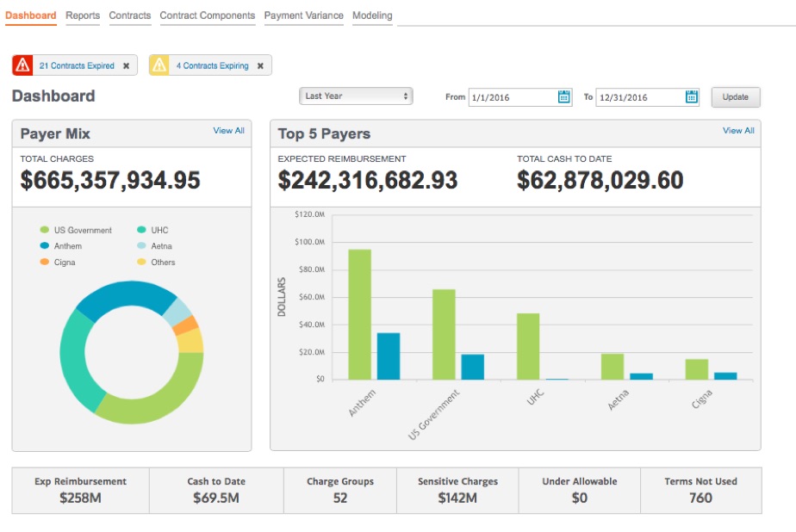Open the Exp Reimbursement $258M tile
The width and height of the screenshot is (796, 532).
[81, 491]
